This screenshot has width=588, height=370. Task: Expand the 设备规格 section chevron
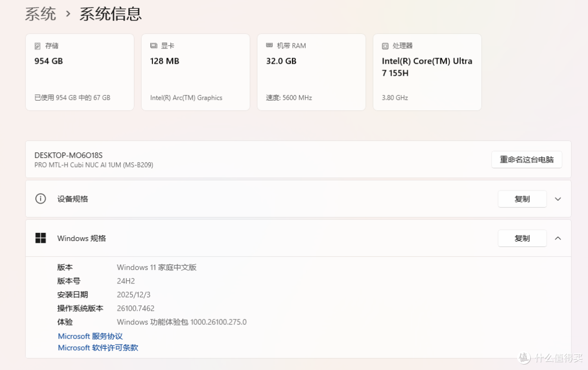(558, 199)
